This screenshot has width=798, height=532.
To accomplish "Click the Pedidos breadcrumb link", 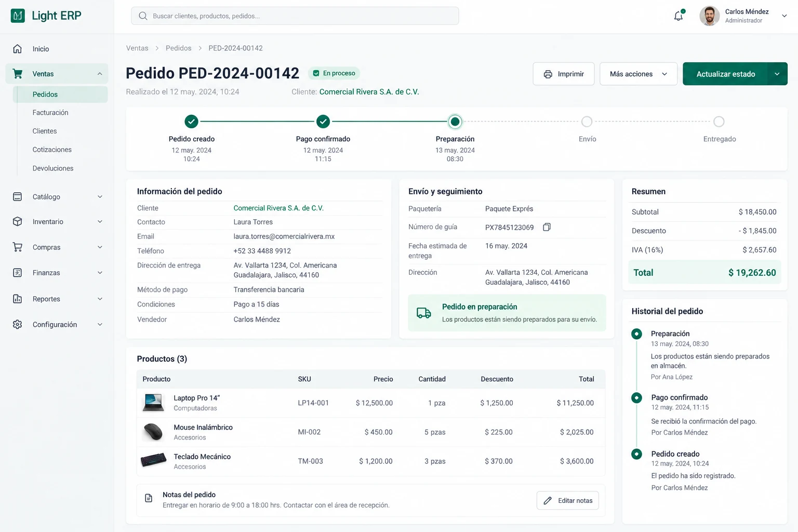I will tap(179, 48).
